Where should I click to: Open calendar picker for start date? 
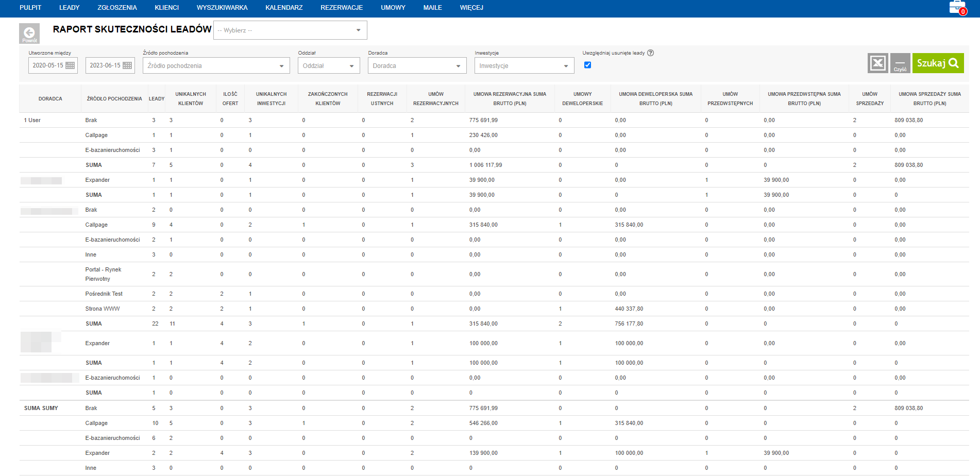(x=70, y=65)
